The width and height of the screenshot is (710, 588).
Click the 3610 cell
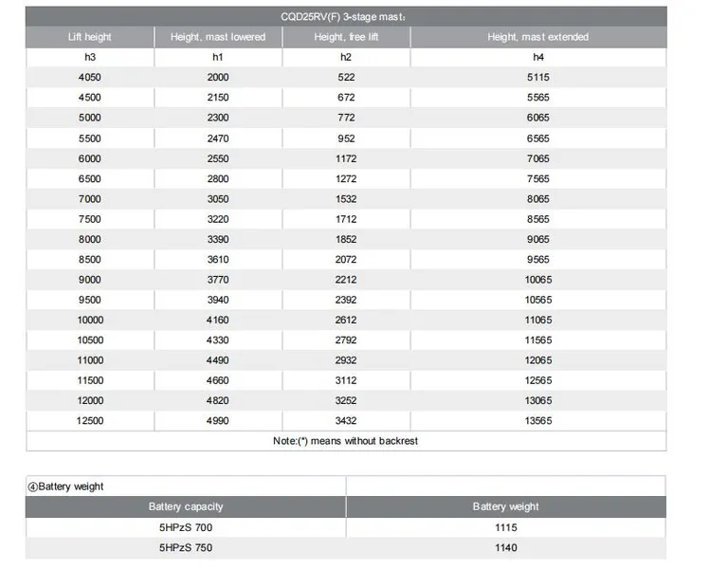click(218, 260)
